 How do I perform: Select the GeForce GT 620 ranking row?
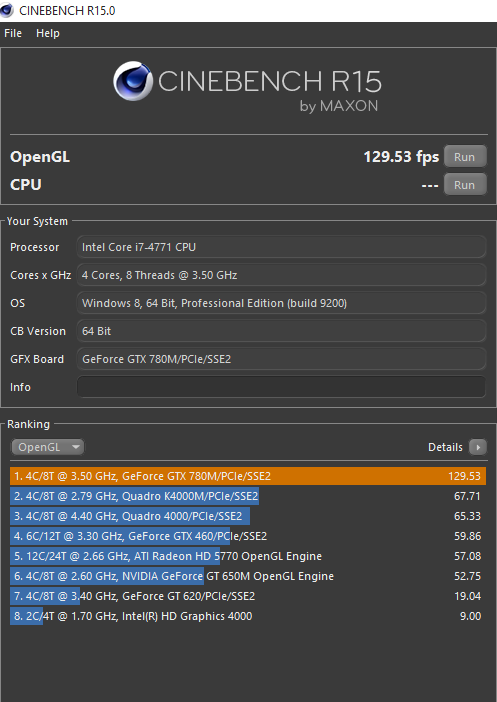point(248,596)
